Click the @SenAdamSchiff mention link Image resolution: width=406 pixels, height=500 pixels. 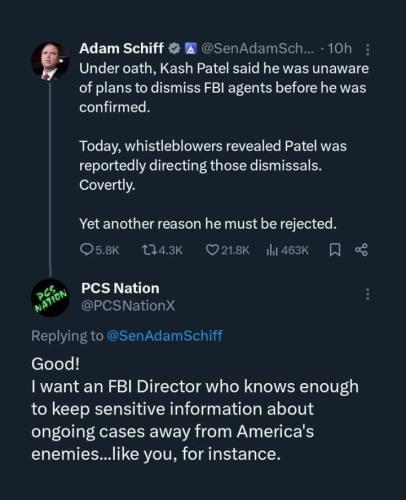[164, 336]
